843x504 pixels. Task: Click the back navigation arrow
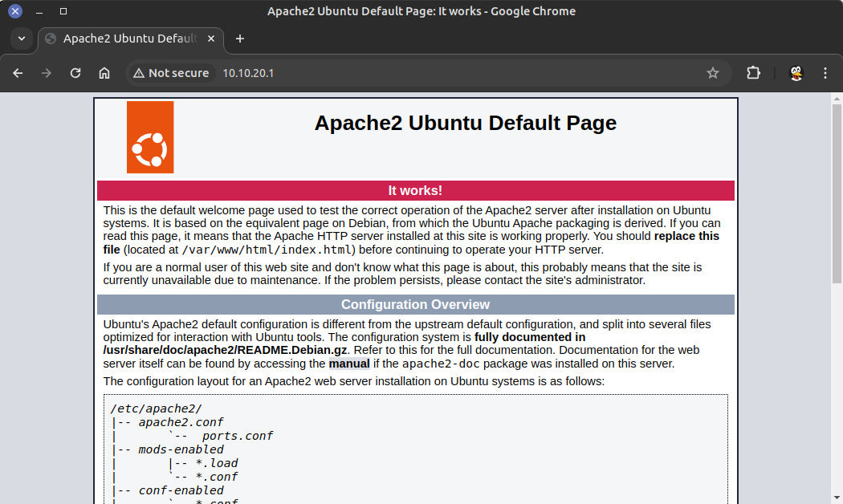(18, 73)
